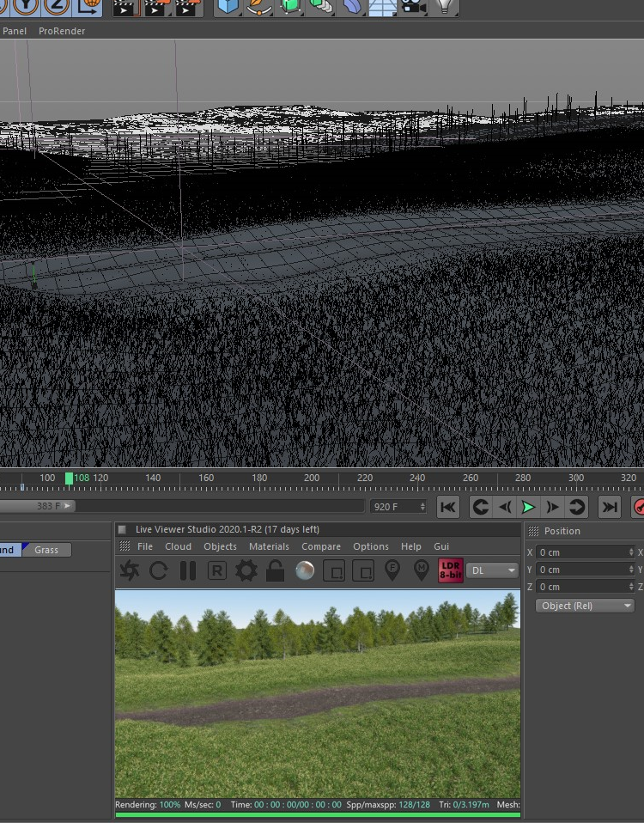This screenshot has height=823, width=644.
Task: Open Live Viewer Materials menu
Action: (x=269, y=546)
